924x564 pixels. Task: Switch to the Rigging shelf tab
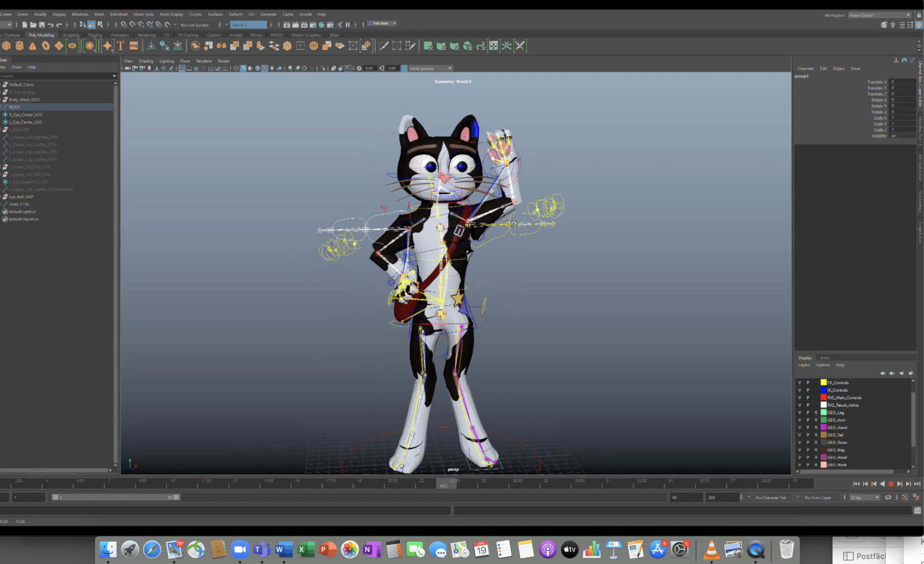pyautogui.click(x=95, y=35)
